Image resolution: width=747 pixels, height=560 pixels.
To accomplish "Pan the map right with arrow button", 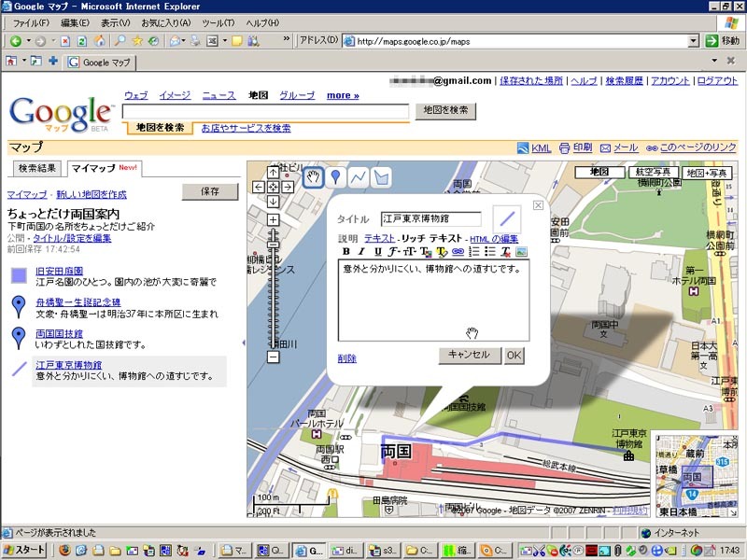I will 288,187.
